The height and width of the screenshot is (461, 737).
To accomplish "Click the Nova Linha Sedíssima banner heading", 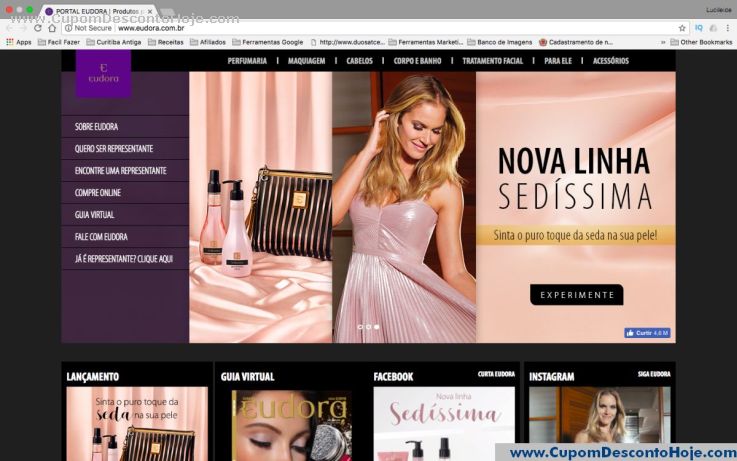I will [x=574, y=178].
